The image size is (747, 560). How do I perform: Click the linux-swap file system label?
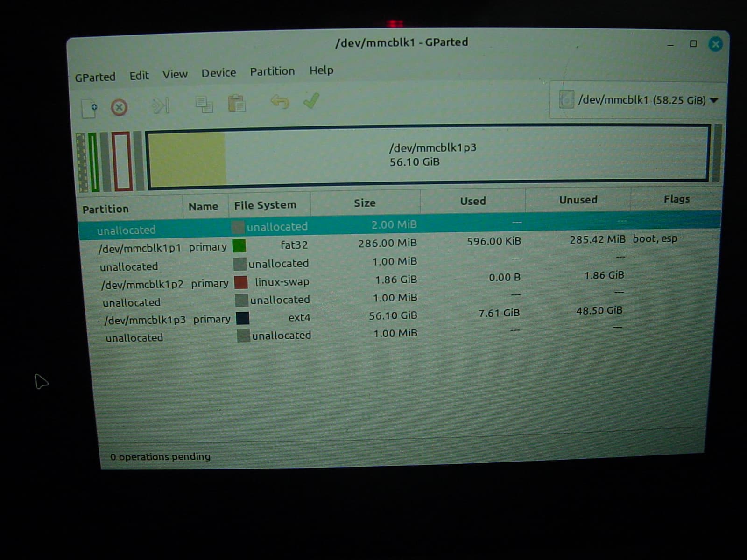282,281
